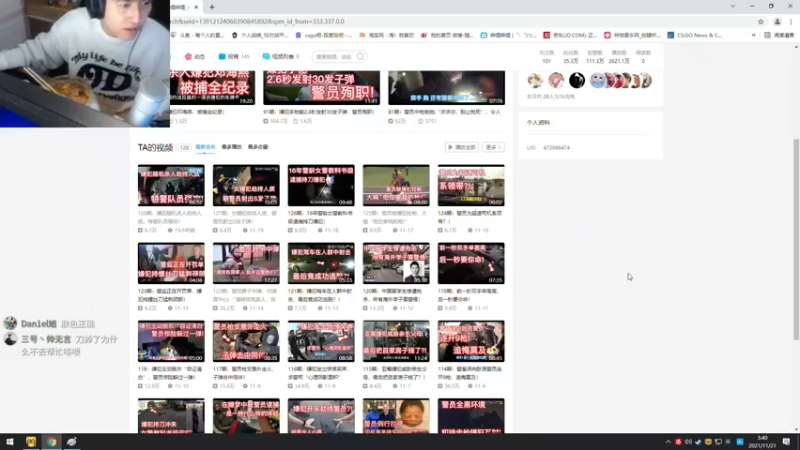The image size is (800, 450).
Task: Open video 122 thumbnail, duration 17:27
Action: point(246,263)
